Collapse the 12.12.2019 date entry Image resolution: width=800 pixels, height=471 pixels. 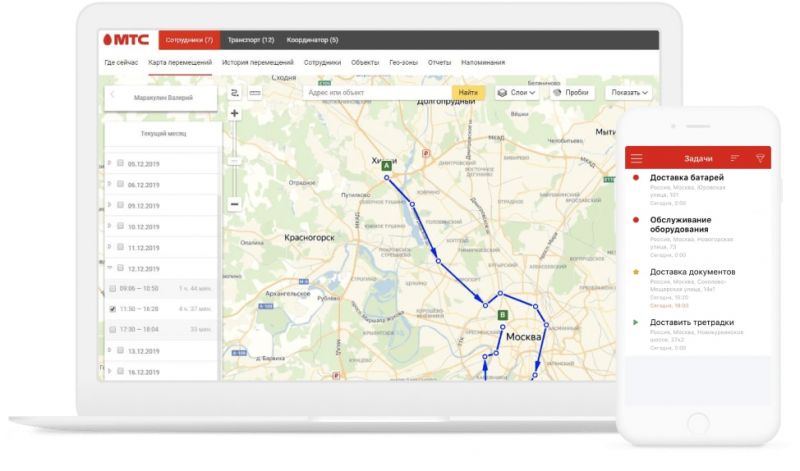tap(109, 268)
